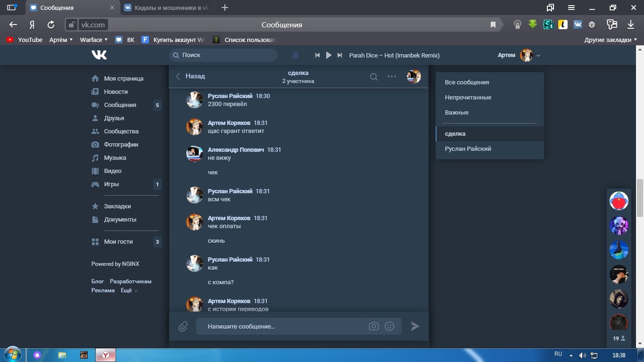This screenshot has width=644, height=362.
Task: Switch to Руслан Райский conversation
Action: point(468,149)
